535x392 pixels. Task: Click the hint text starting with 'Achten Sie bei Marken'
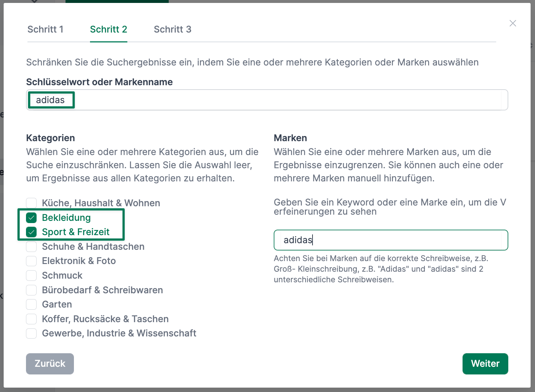tap(381, 269)
